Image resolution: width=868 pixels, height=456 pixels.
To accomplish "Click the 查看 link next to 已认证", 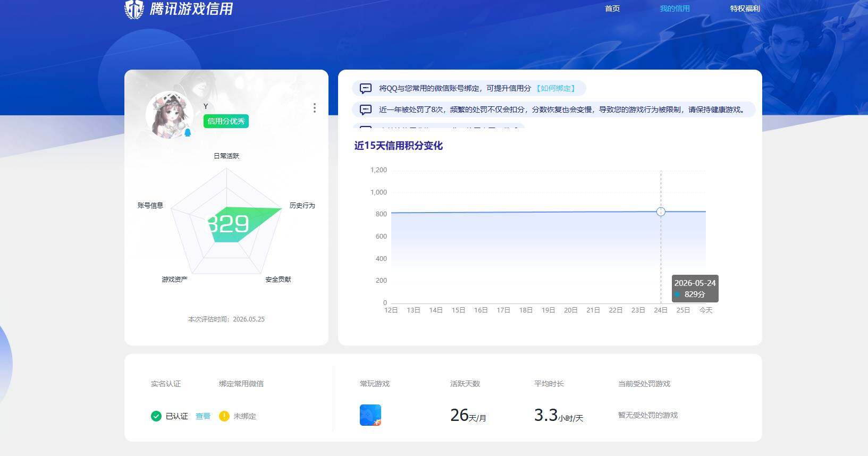I will click(x=203, y=416).
